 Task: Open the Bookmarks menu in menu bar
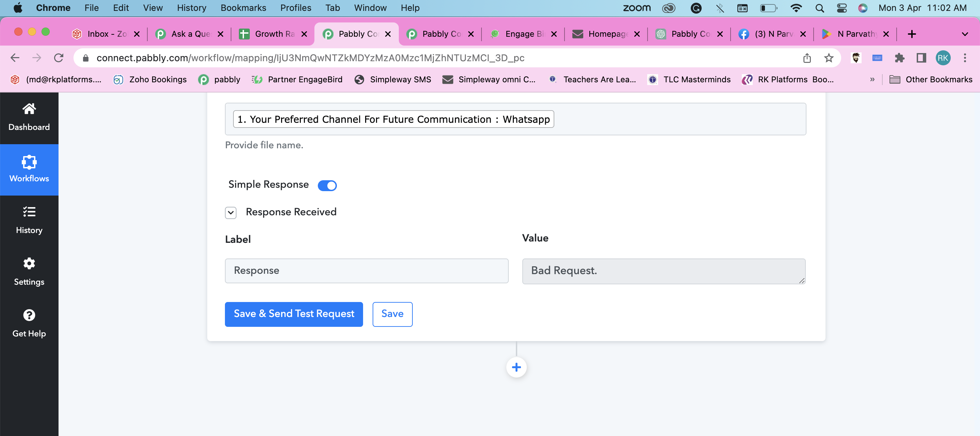tap(243, 8)
